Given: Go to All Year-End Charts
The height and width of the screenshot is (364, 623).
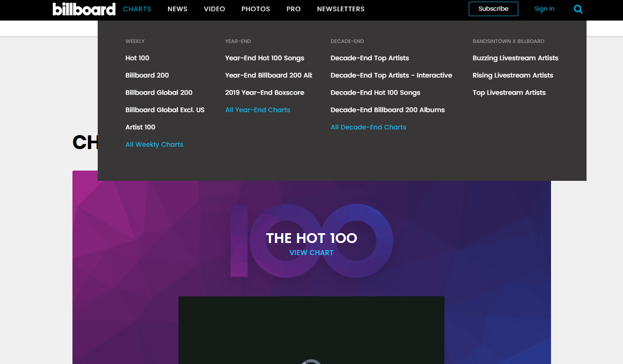Looking at the screenshot, I should 258,110.
